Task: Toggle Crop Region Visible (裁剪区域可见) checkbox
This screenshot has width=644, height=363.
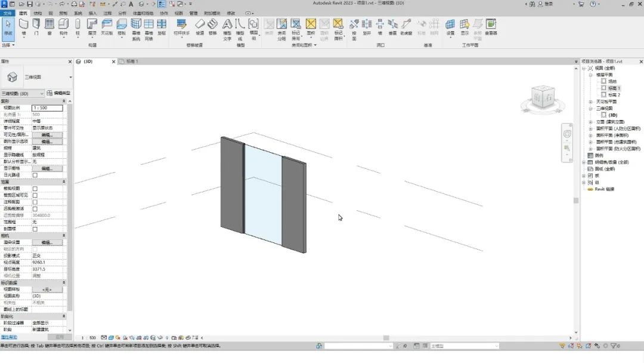Action: 35,195
